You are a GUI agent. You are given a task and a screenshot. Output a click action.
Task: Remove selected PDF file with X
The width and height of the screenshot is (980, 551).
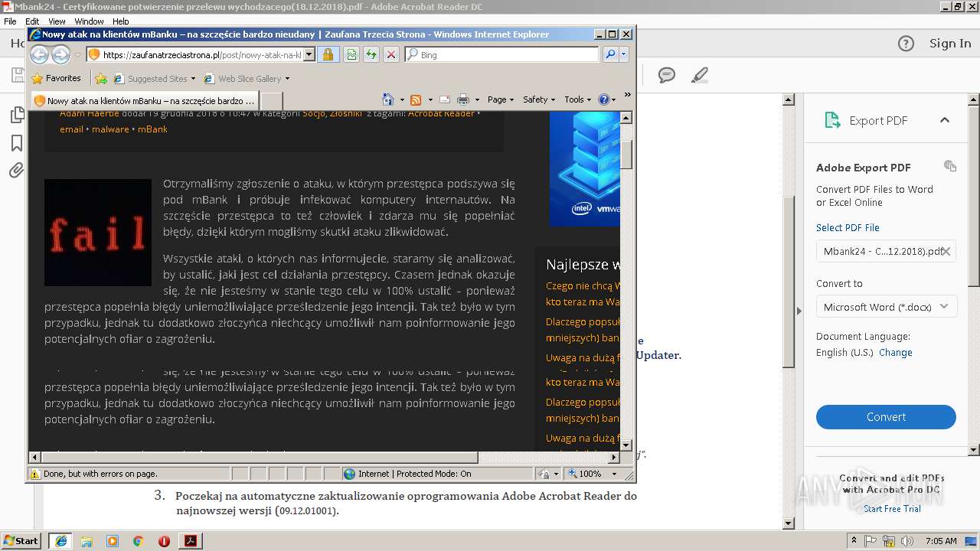point(946,251)
